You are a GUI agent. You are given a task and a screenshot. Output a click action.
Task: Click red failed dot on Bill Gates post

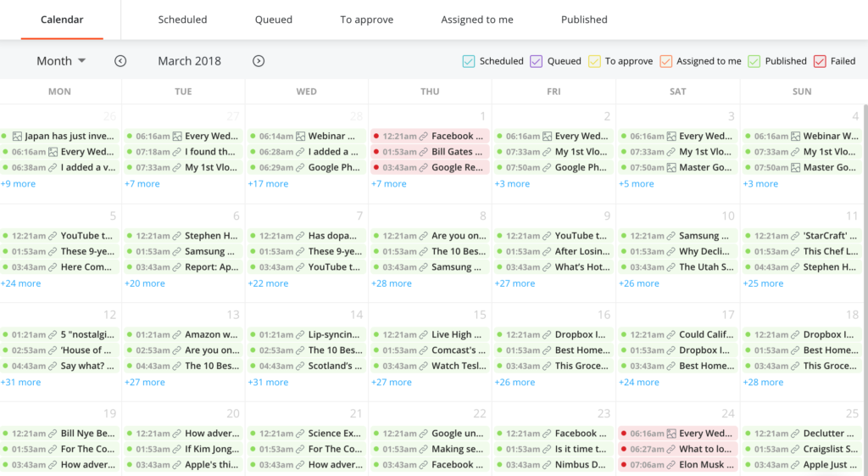pos(376,152)
